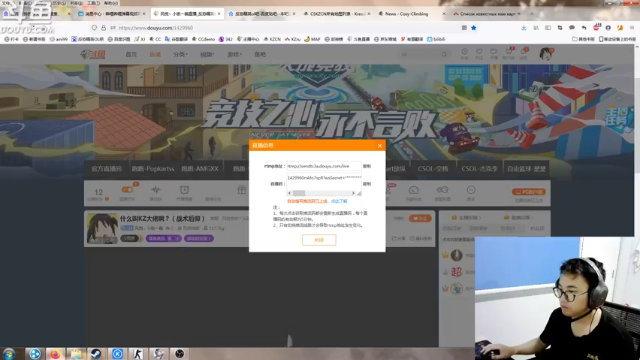Copy the stream code using its copy link
Screen dimensions: 640x360
tap(367, 184)
